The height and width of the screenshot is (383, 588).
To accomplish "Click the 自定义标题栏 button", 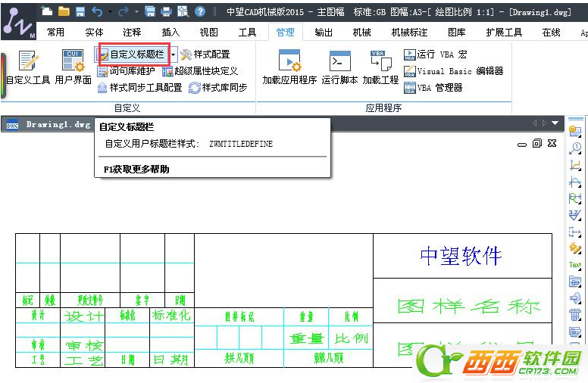I will coord(134,54).
